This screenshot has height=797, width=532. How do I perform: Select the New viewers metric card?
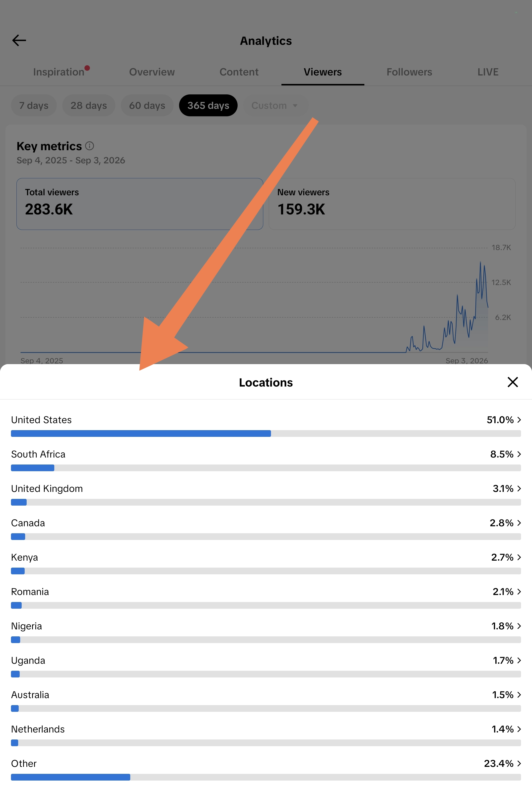tap(392, 204)
